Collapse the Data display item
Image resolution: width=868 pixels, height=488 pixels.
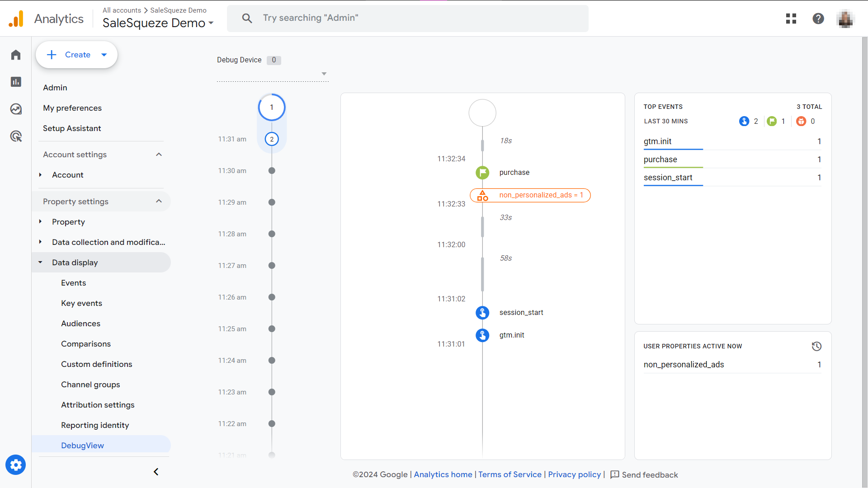[x=40, y=263]
